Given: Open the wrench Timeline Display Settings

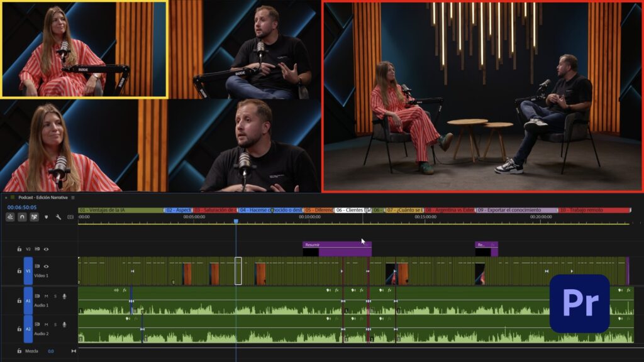Looking at the screenshot, I should pos(58,217).
